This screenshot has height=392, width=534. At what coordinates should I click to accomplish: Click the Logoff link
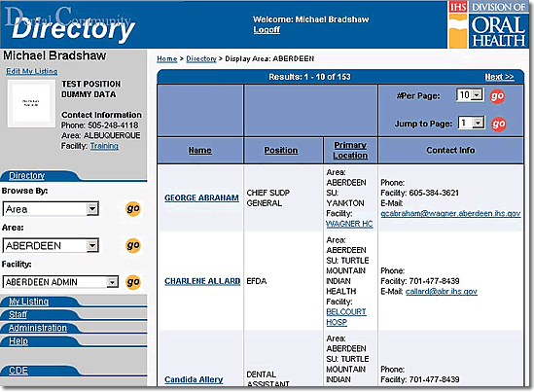tap(267, 30)
